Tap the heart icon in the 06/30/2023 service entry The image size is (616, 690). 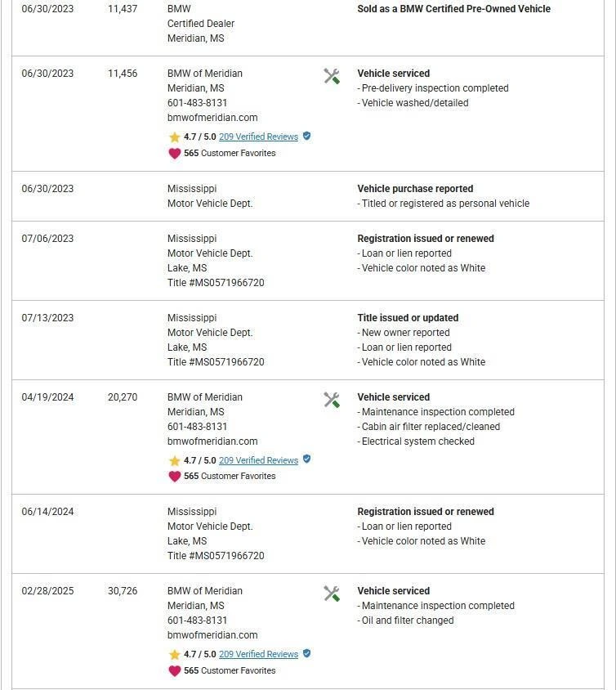pos(174,154)
